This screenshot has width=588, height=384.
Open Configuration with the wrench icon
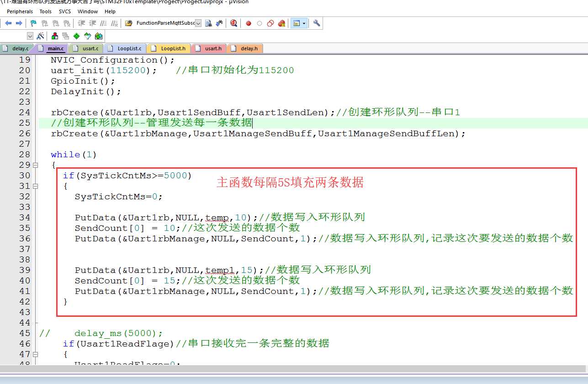click(316, 23)
